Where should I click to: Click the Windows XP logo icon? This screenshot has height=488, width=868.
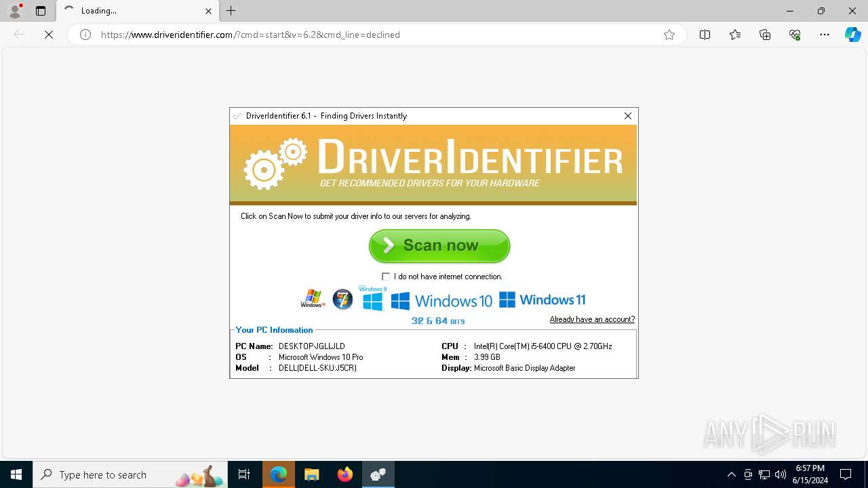313,299
